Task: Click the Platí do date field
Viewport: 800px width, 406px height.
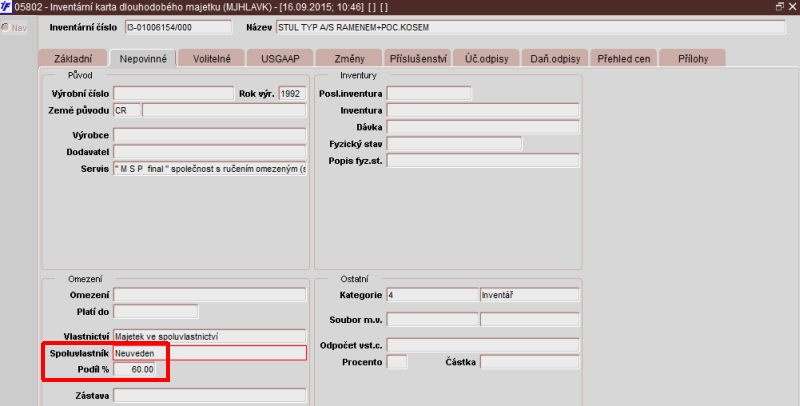Action: [156, 311]
